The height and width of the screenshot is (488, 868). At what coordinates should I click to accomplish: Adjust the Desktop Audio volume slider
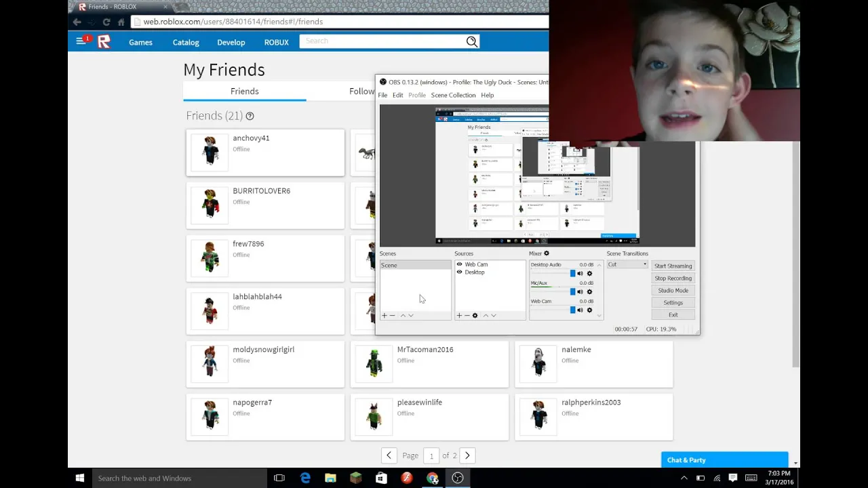tap(572, 274)
